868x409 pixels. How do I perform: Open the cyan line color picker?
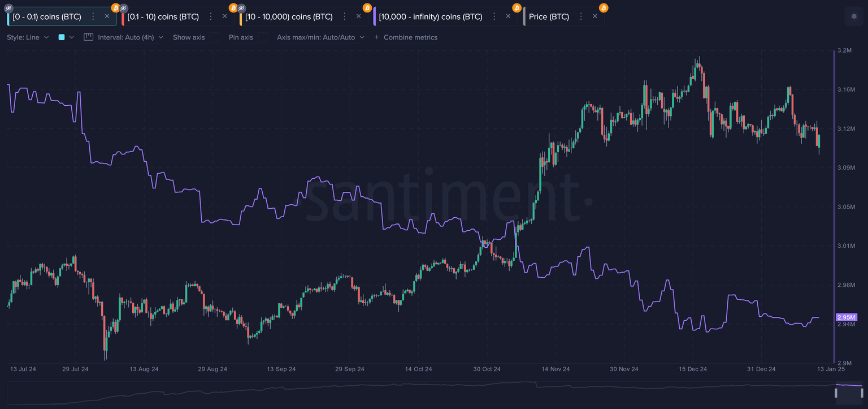click(66, 37)
